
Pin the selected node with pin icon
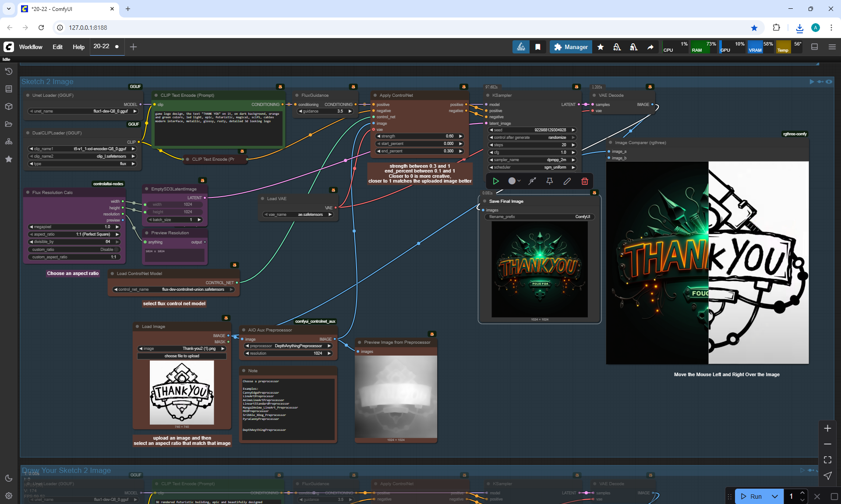549,181
